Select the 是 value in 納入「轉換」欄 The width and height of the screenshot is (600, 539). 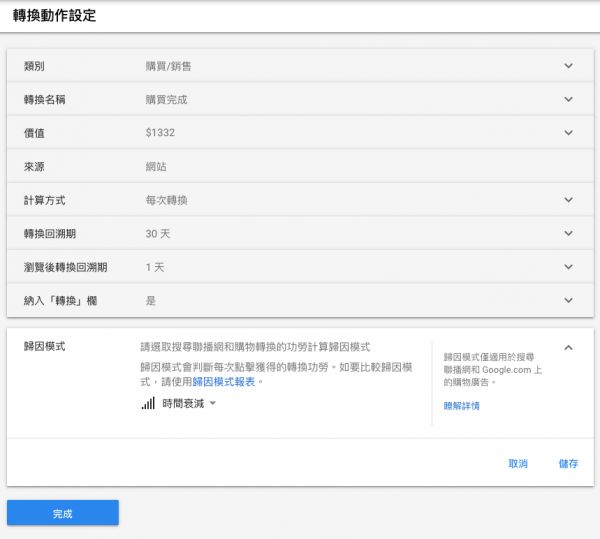point(150,301)
